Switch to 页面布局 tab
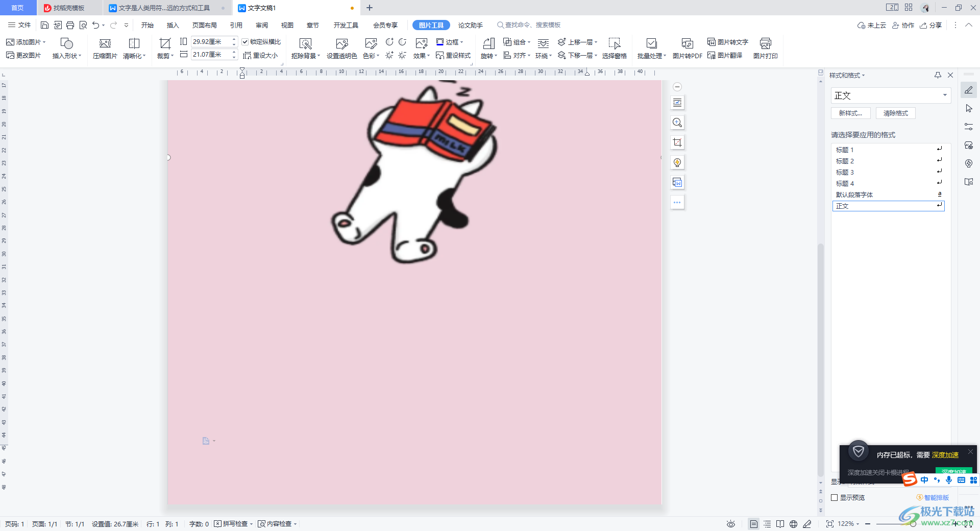This screenshot has width=980, height=531. (x=205, y=25)
